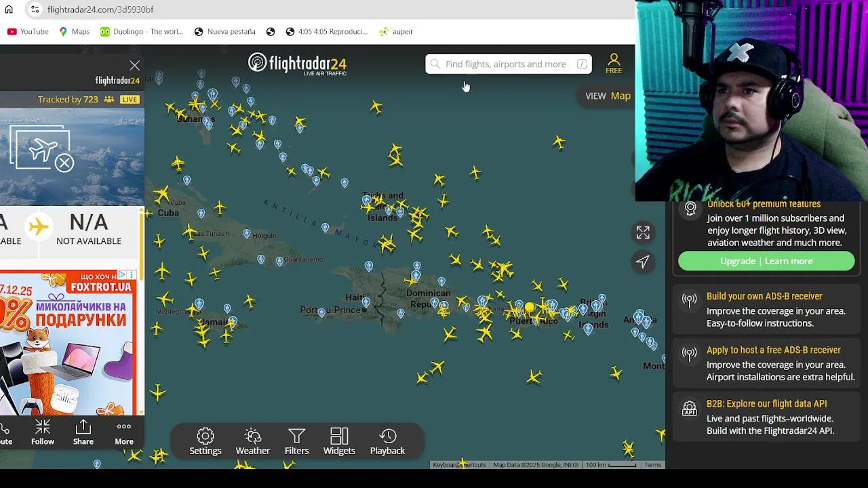Open the Duolingo bookmark
868x488 pixels.
coord(142,32)
